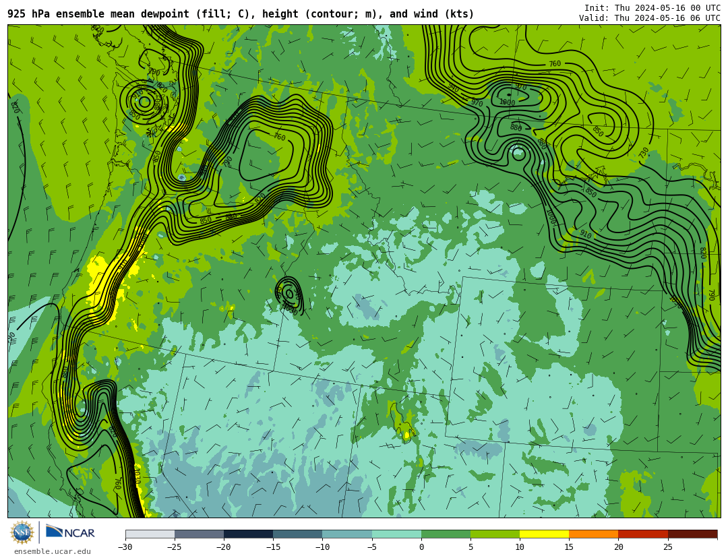Open the ensemble.ucar.edu link text
This screenshot has width=728, height=560.
53,552
